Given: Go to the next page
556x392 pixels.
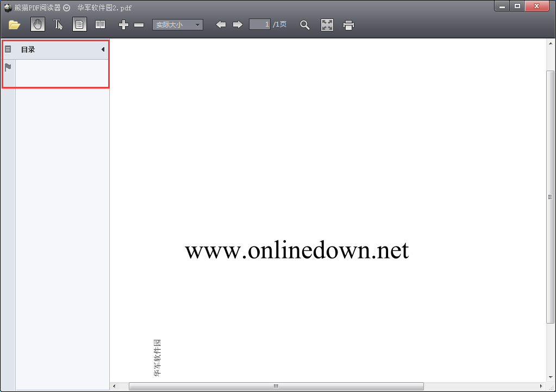Looking at the screenshot, I should 238,24.
